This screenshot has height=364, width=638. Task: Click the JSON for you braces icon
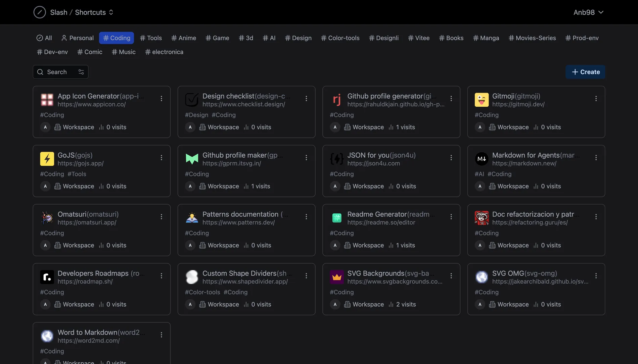click(x=337, y=159)
